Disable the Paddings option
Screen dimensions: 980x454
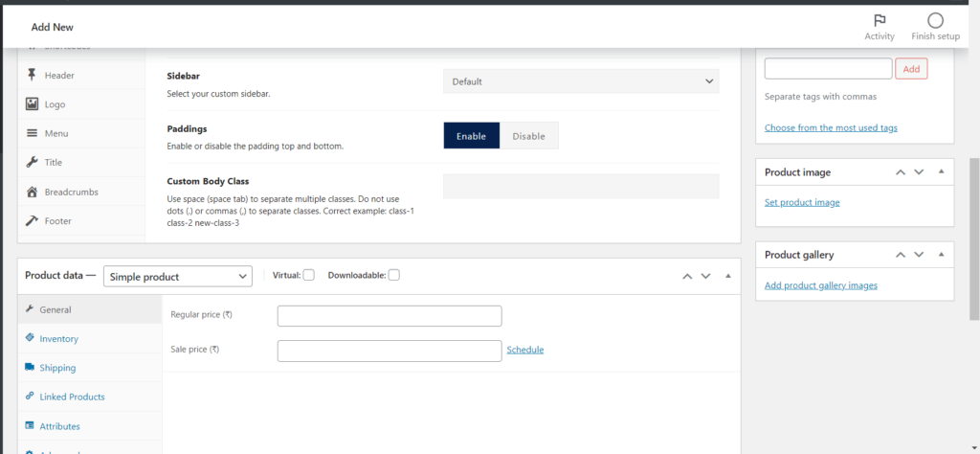pyautogui.click(x=528, y=136)
